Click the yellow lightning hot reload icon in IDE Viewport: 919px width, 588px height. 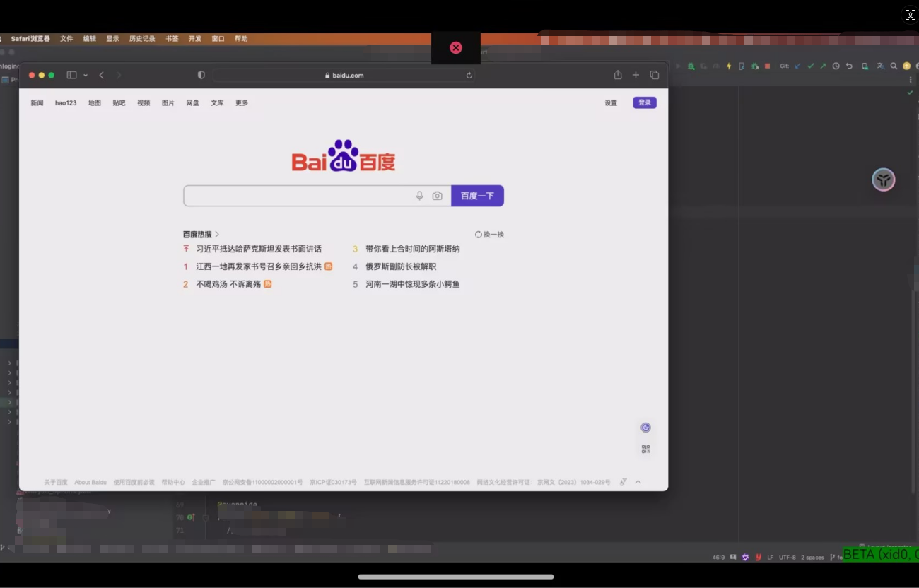[729, 66]
